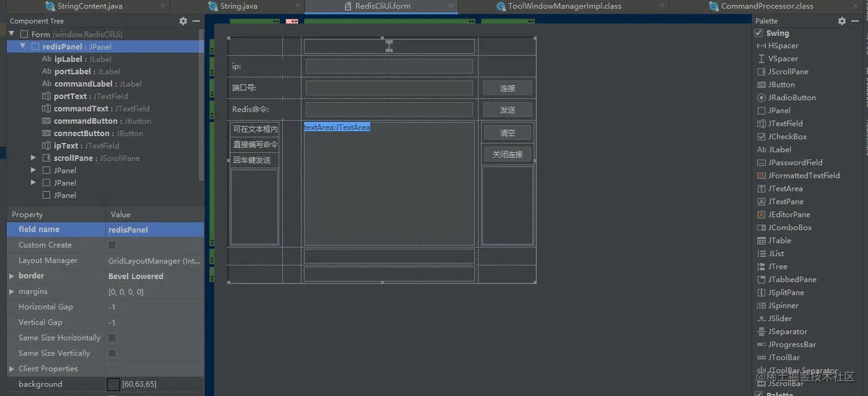Select JProgressBar component in Palette

coord(786,345)
